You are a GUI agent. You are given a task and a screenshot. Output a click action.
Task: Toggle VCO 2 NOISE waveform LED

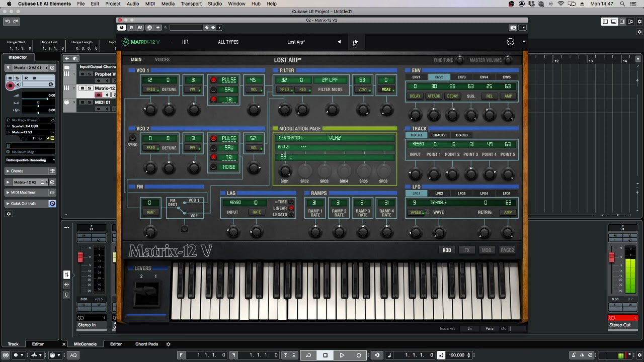click(213, 167)
